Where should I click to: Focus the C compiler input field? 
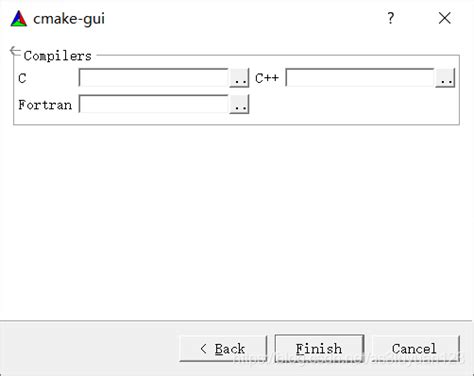[x=154, y=78]
